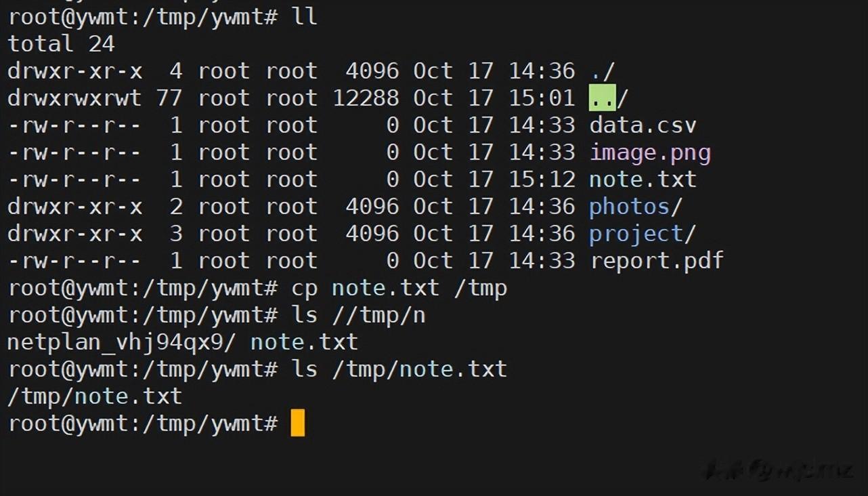Click the "ls /tmp/note.txt" command text

pyautogui.click(x=399, y=369)
